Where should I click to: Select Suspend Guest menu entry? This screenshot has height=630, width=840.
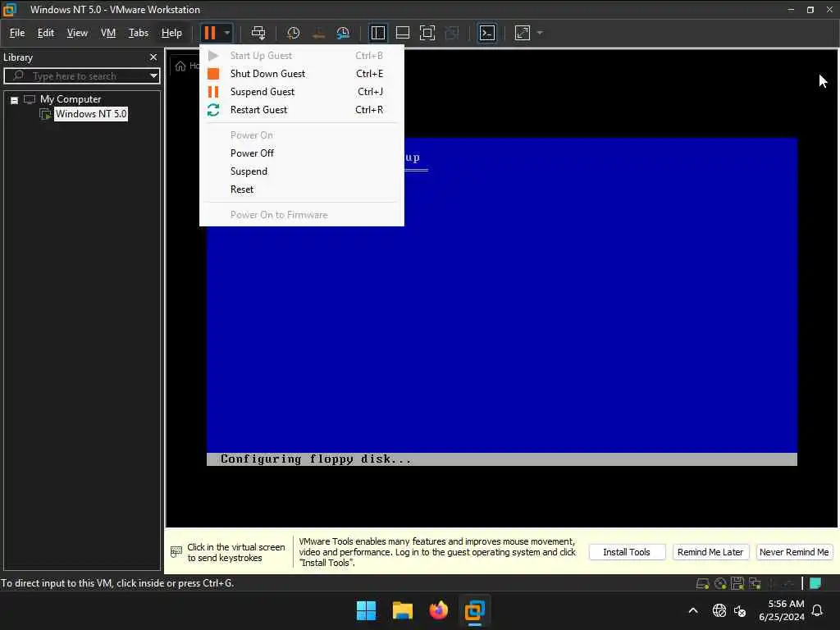click(x=302, y=92)
